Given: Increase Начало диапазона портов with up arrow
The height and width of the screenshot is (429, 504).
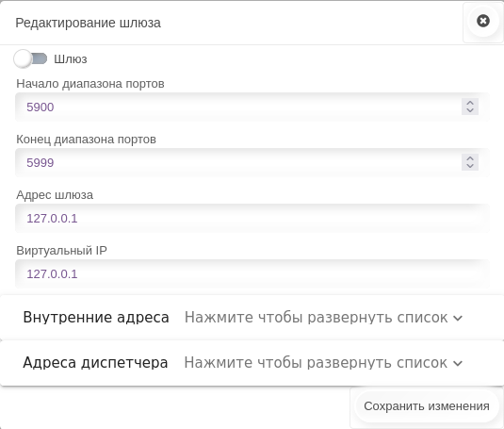Looking at the screenshot, I should click(470, 103).
